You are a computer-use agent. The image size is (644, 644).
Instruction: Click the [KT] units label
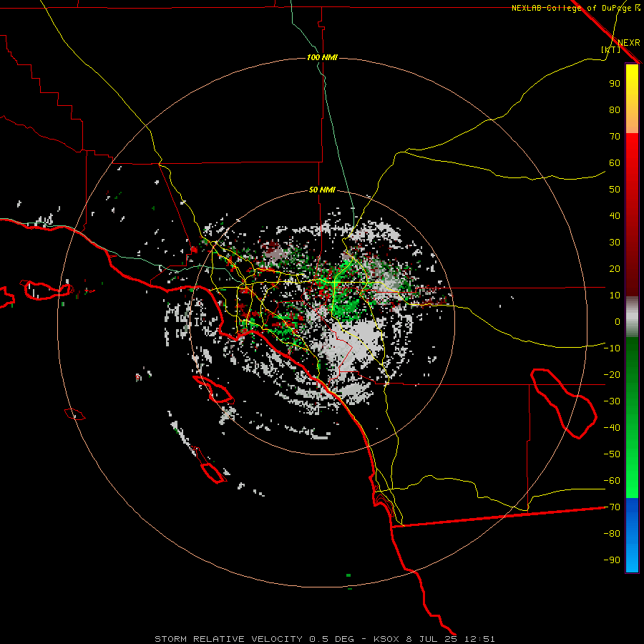click(611, 49)
